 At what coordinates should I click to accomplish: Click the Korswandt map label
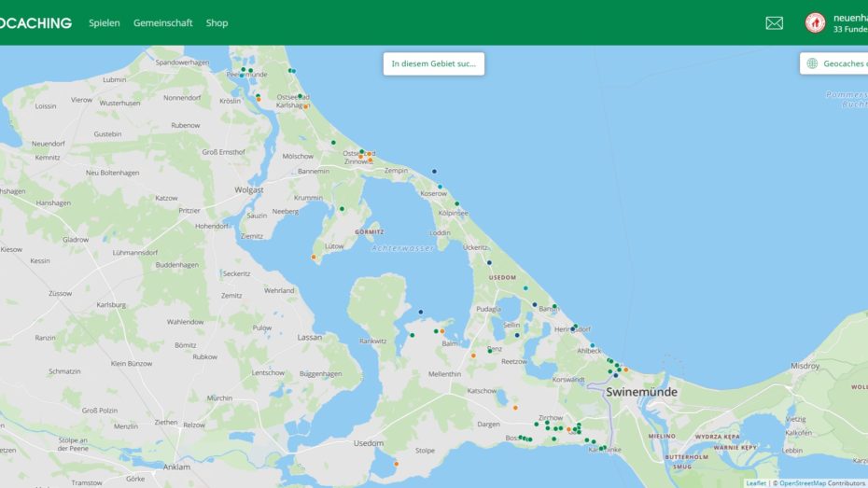pyautogui.click(x=568, y=380)
